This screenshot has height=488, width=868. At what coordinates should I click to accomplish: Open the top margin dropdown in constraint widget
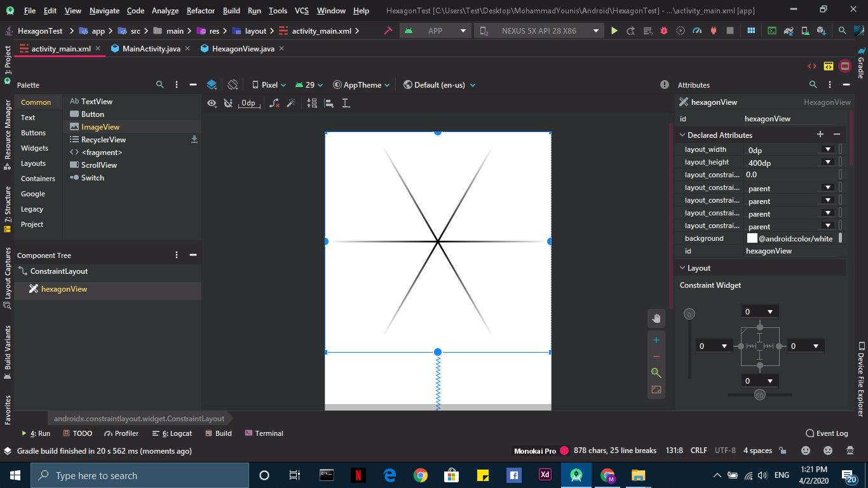770,311
